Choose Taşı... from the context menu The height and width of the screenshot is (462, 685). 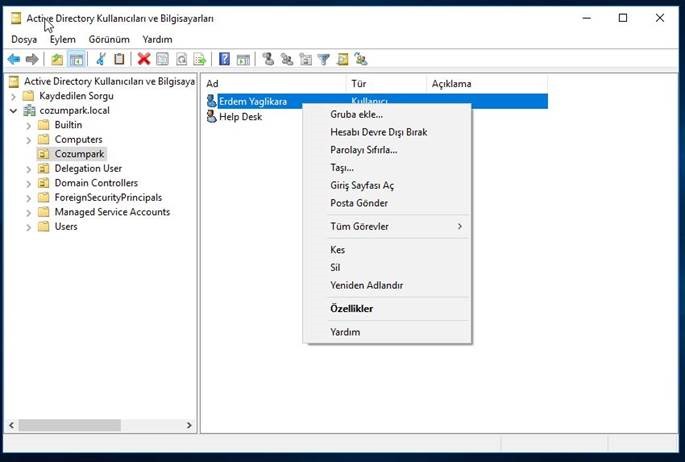pyautogui.click(x=387, y=168)
